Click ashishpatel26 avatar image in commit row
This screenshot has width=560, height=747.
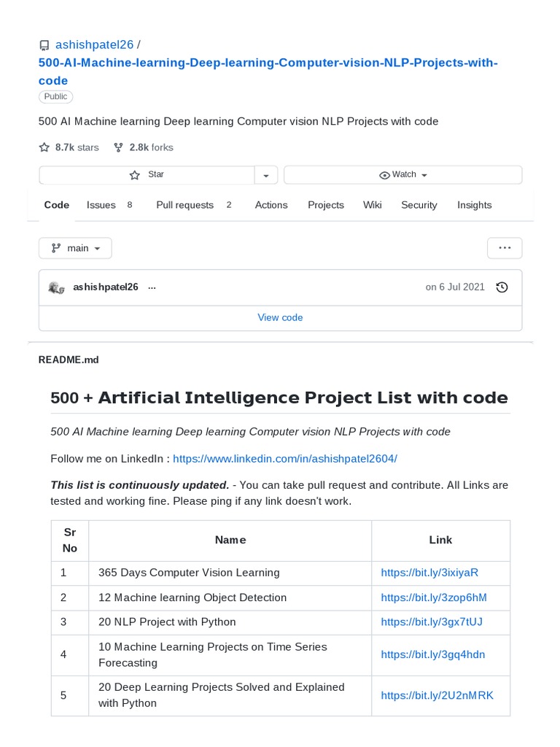click(56, 287)
